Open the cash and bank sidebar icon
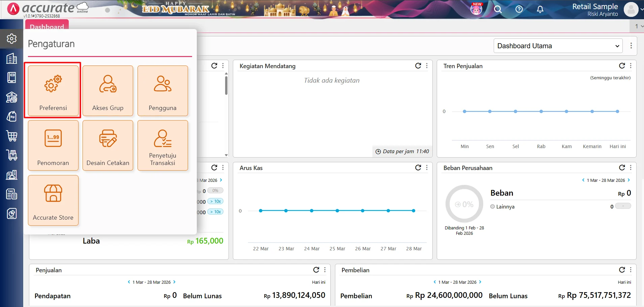Viewport: 644px width, 307px height. coord(12,97)
